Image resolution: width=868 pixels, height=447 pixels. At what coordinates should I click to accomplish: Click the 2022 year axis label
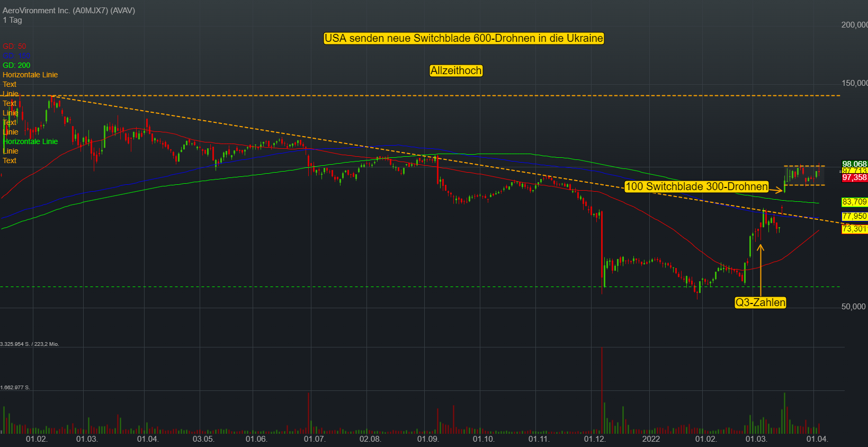[651, 439]
